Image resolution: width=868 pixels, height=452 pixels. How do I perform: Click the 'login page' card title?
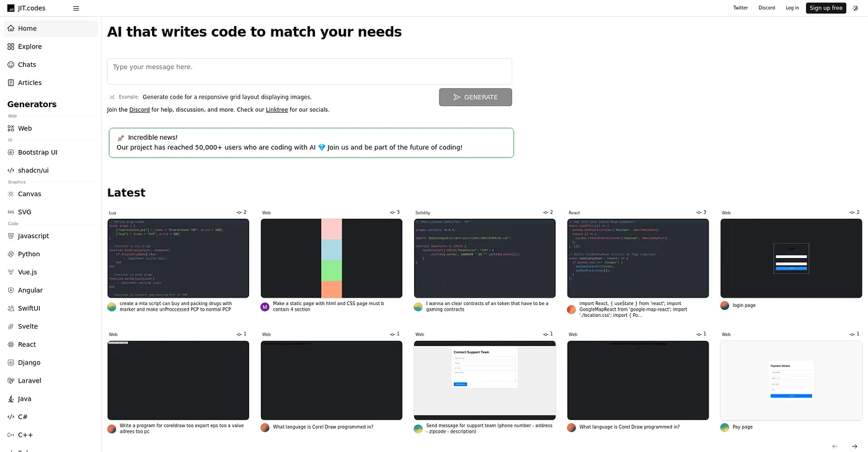click(x=744, y=306)
